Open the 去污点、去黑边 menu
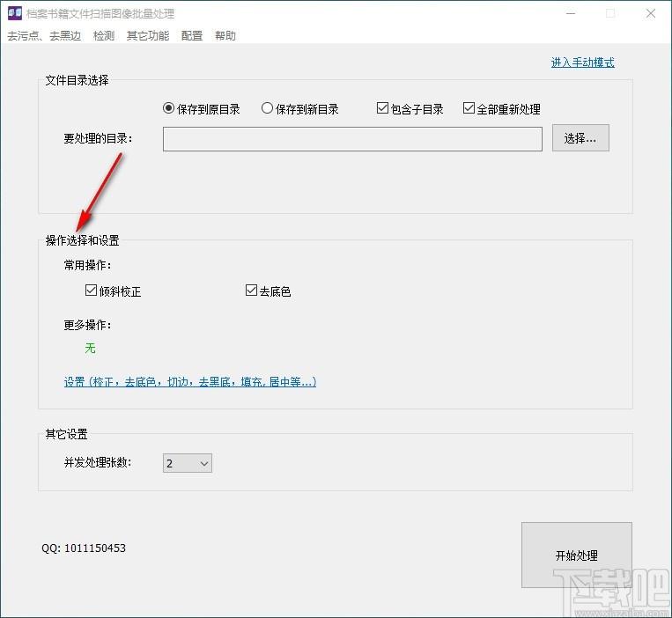Viewport: 672px width, 618px height. point(44,35)
